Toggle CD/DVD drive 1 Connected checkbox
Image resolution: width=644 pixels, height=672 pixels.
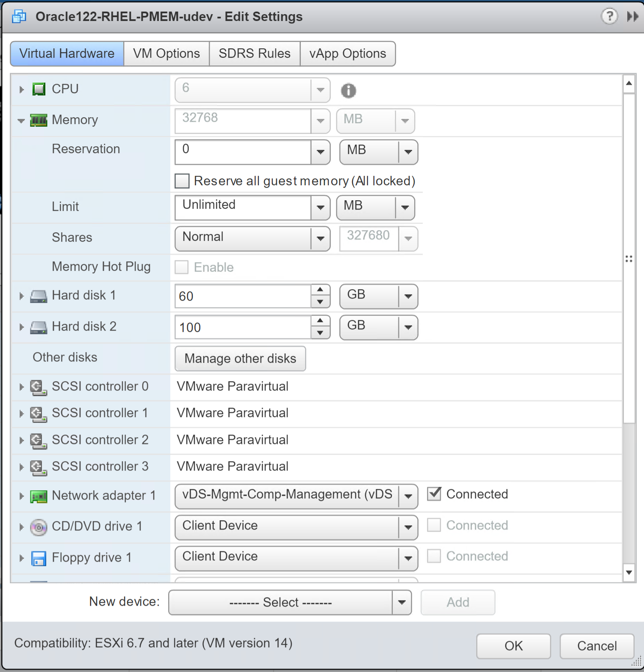(x=434, y=525)
